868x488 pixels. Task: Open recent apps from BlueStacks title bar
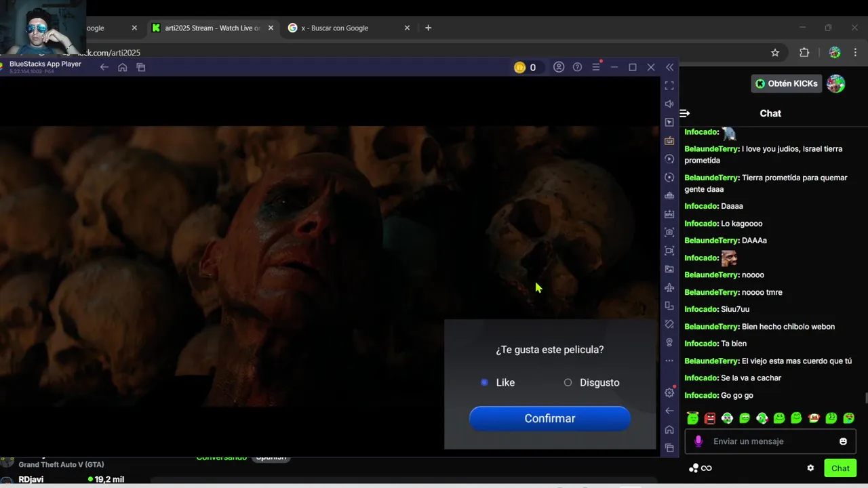141,67
